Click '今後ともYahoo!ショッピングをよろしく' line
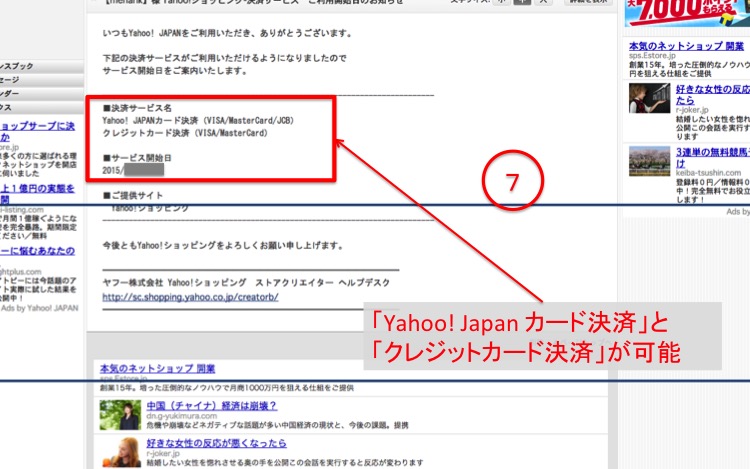Image resolution: width=750 pixels, height=469 pixels. pos(223,246)
